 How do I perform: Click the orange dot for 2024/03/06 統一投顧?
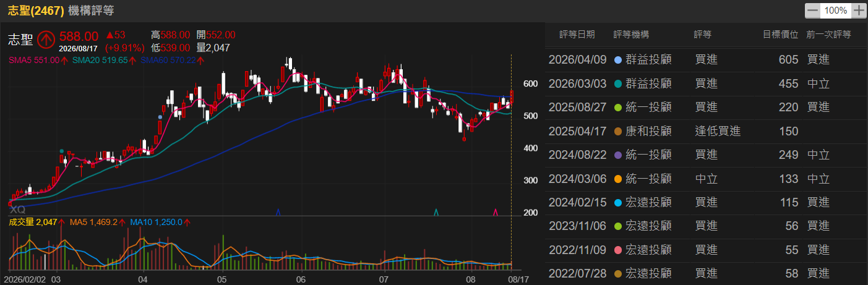click(618, 179)
